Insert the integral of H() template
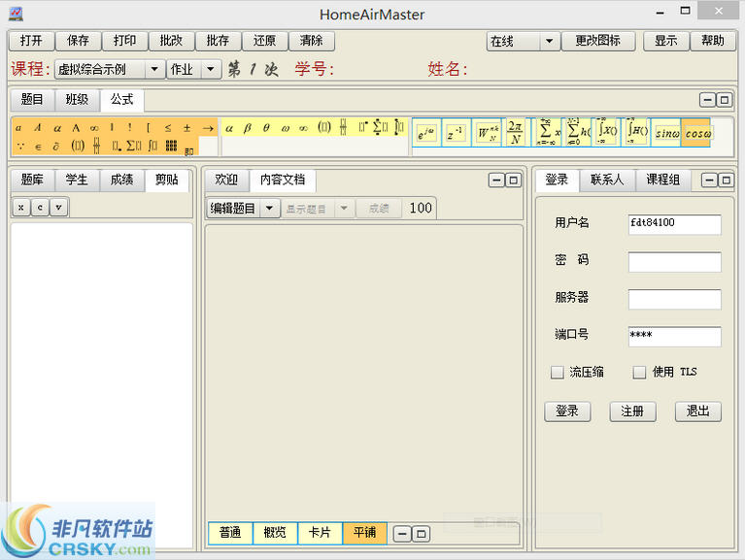Image resolution: width=745 pixels, height=560 pixels. pos(636,133)
